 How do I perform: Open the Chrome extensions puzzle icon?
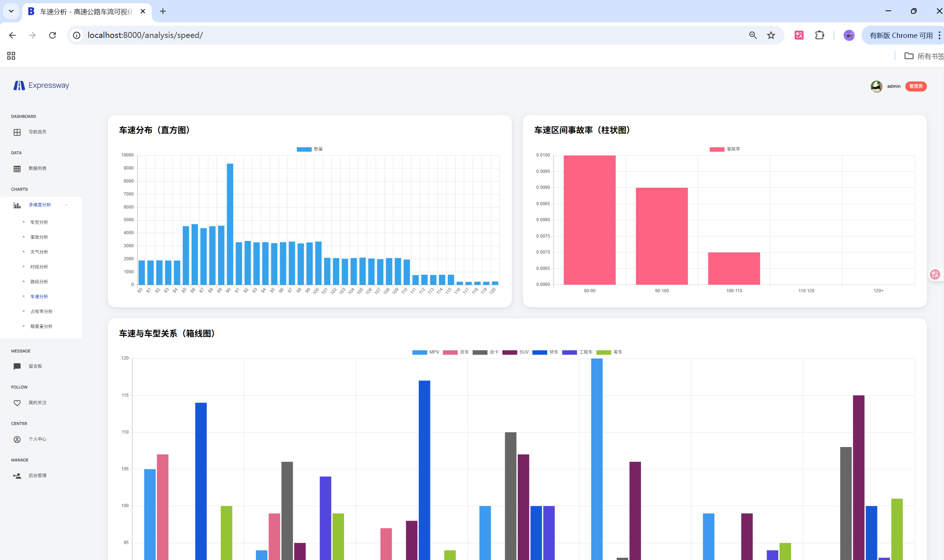819,35
